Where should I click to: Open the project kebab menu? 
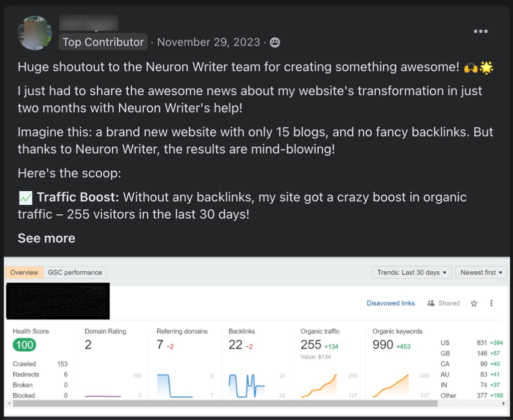click(x=491, y=303)
